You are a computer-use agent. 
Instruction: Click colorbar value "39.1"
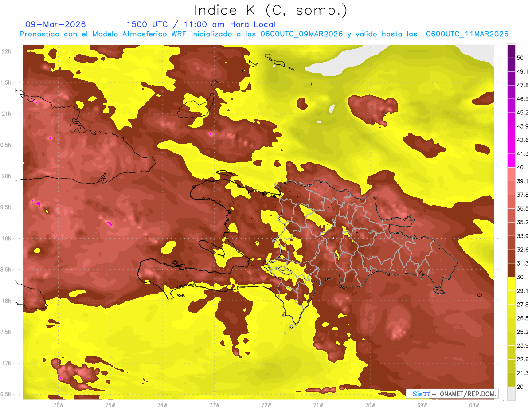coord(523,181)
